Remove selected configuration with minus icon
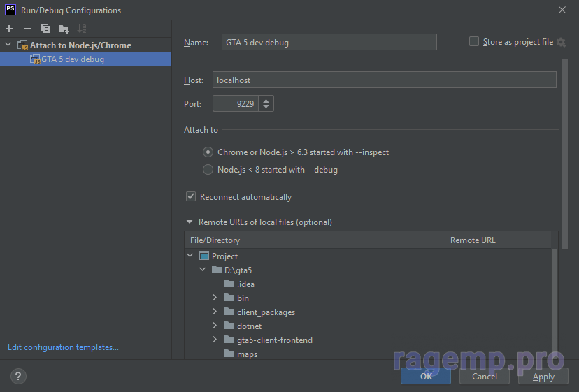The width and height of the screenshot is (579, 392). point(27,29)
